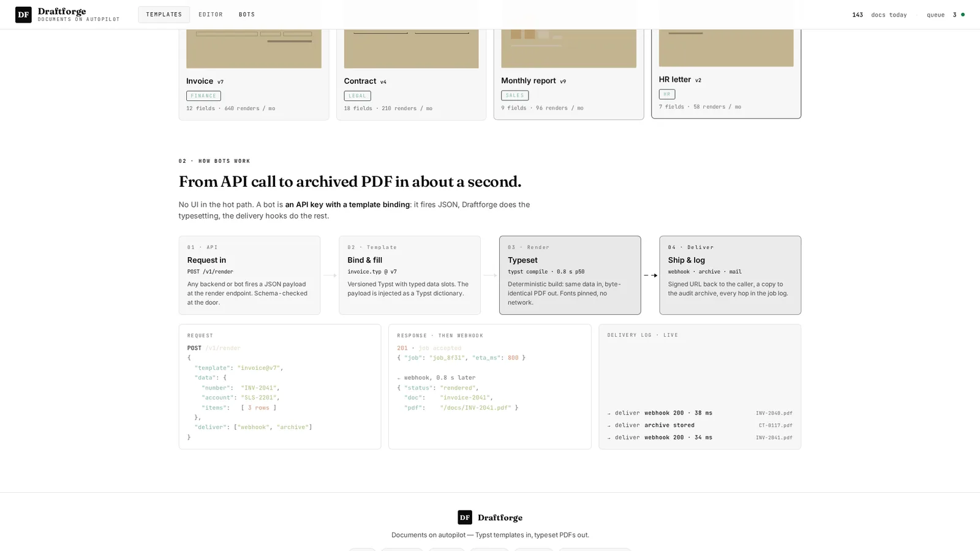Viewport: 980px width, 551px height.
Task: Click the 'archive stored' log row CT-0117.pdf
Action: [699, 425]
